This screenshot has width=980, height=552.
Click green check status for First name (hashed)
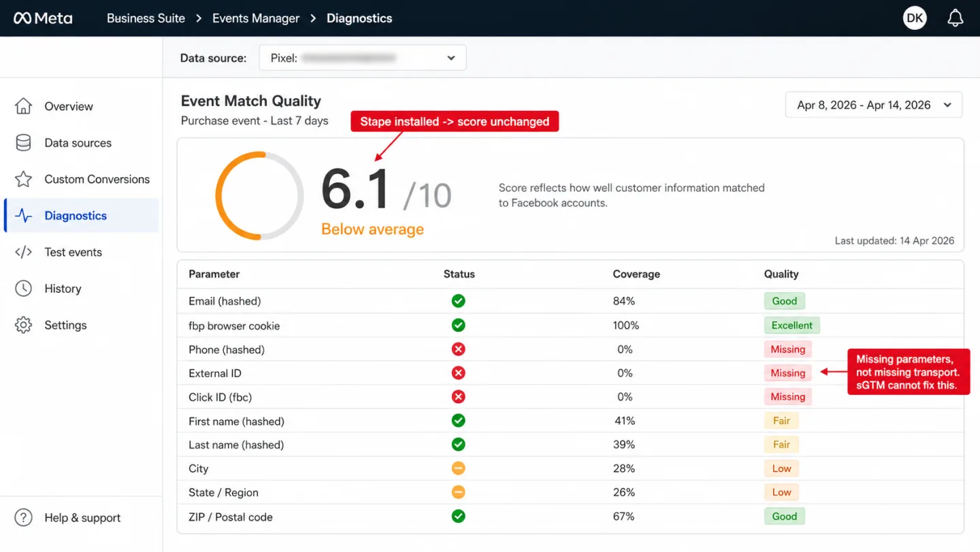click(459, 421)
